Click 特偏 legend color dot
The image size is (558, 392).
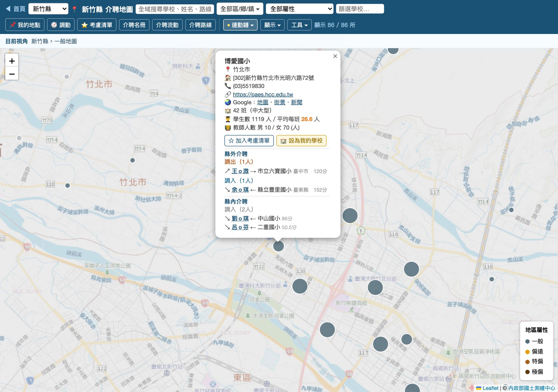(x=527, y=362)
